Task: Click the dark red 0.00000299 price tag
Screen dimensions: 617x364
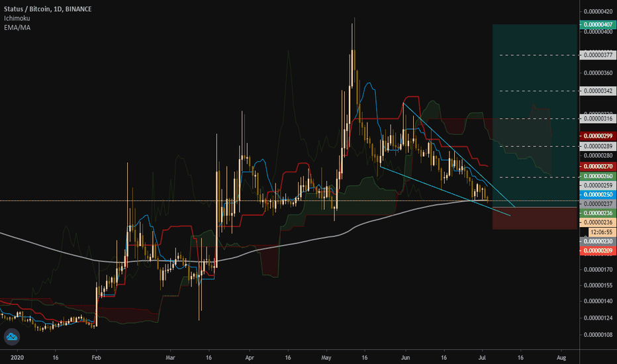Action: [598, 136]
